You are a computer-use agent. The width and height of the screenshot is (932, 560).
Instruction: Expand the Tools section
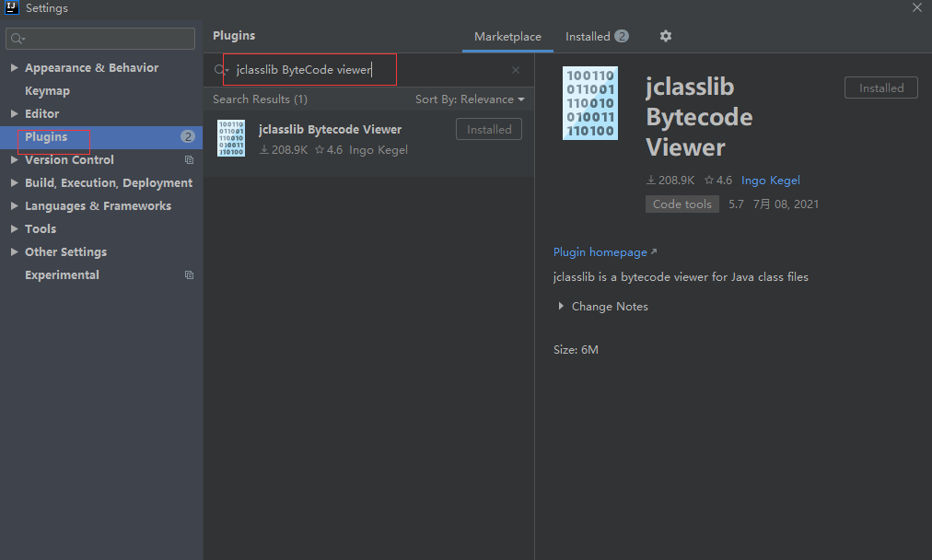[14, 228]
